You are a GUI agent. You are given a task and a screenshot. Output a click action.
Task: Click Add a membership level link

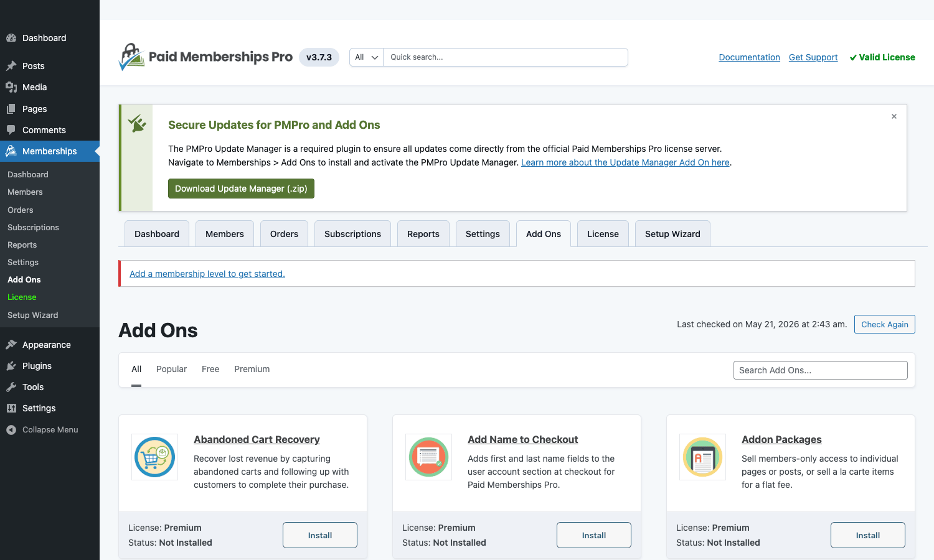pyautogui.click(x=207, y=274)
